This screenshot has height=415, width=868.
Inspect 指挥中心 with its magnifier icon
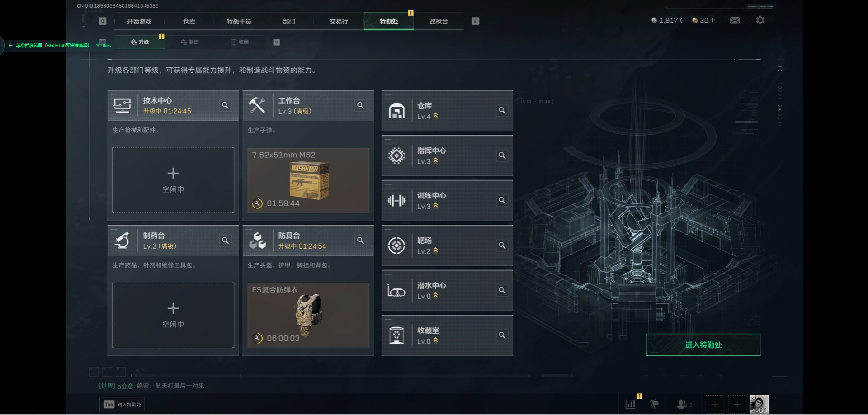(x=502, y=156)
